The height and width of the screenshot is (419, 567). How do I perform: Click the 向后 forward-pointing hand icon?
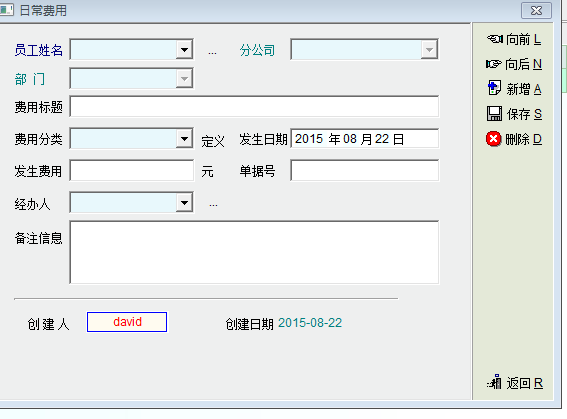[x=494, y=64]
